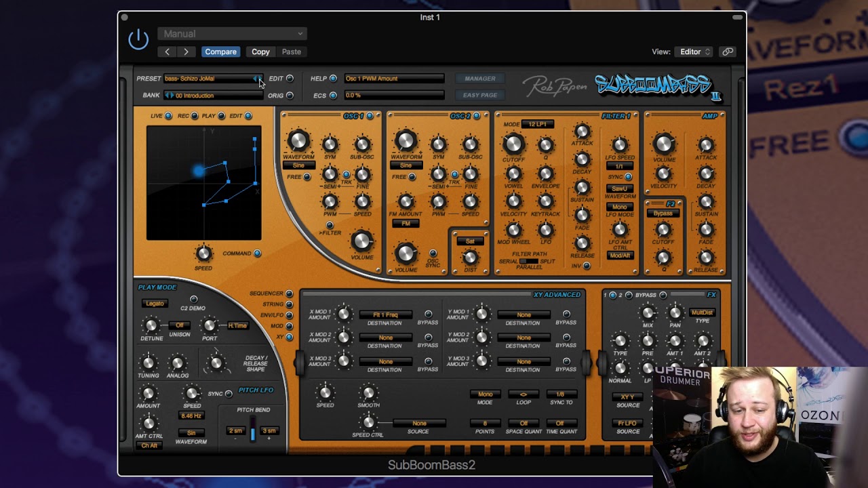
Task: Click the Filter 1 CUTOFF knob
Action: [x=513, y=144]
